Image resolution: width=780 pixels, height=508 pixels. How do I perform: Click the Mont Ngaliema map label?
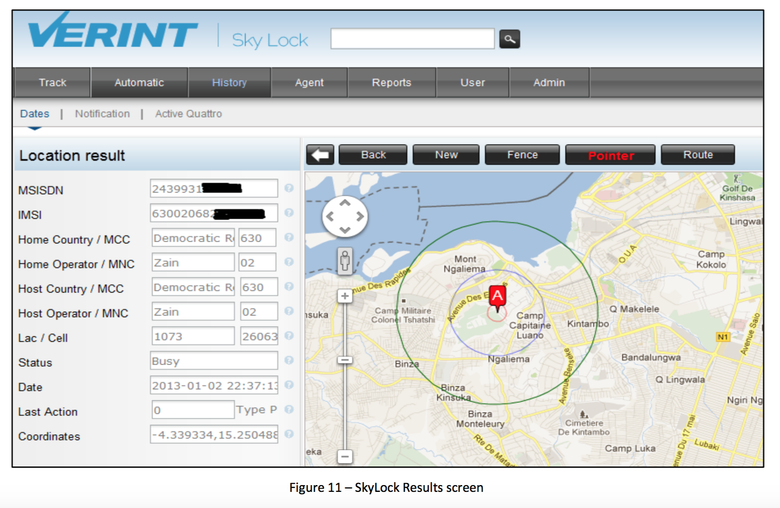pyautogui.click(x=465, y=264)
